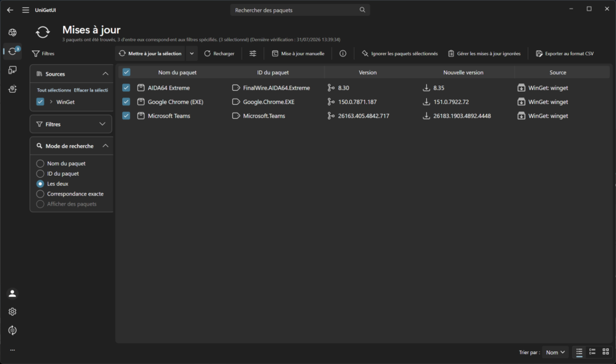The width and height of the screenshot is (616, 364).
Task: Click tag icon beside FinalWire.AIDA64.Extreme
Action: (x=236, y=88)
